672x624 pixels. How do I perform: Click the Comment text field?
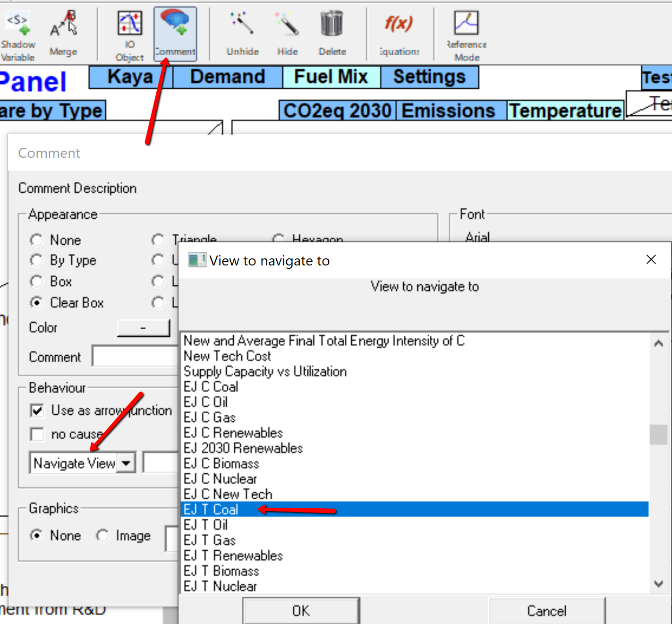[136, 357]
